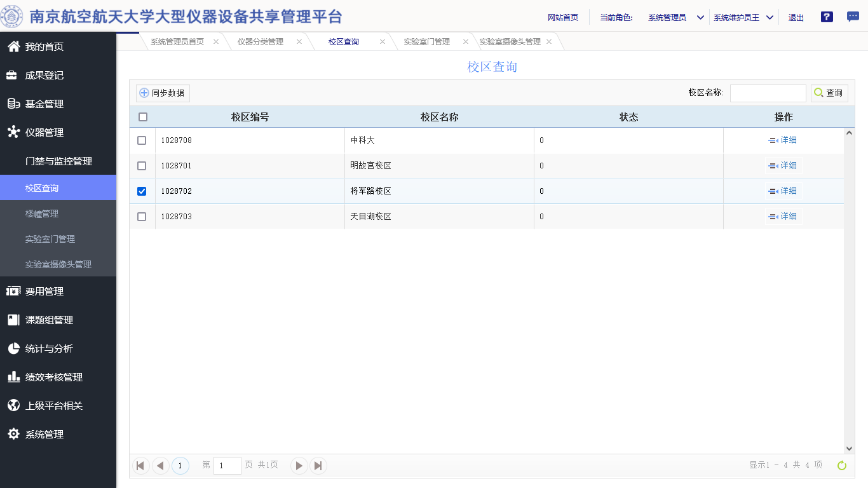
Task: Click the 1028703 campus code cell
Action: pyautogui.click(x=250, y=217)
